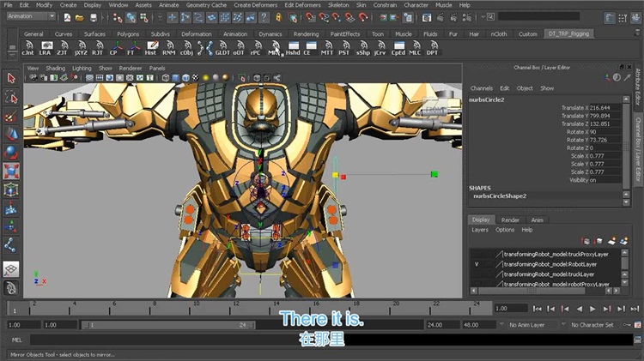The width and height of the screenshot is (644, 361).
Task: Click the rPC shelf button
Action: tap(256, 48)
